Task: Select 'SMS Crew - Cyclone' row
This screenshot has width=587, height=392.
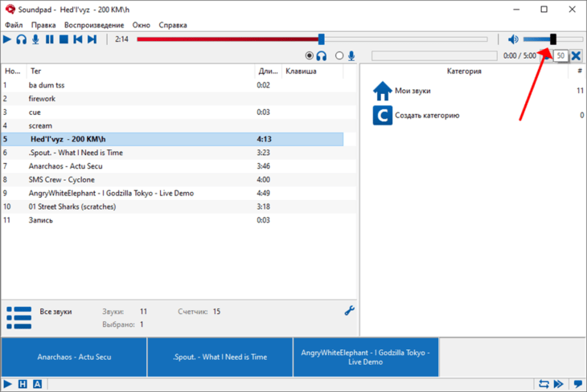Action: click(x=179, y=180)
